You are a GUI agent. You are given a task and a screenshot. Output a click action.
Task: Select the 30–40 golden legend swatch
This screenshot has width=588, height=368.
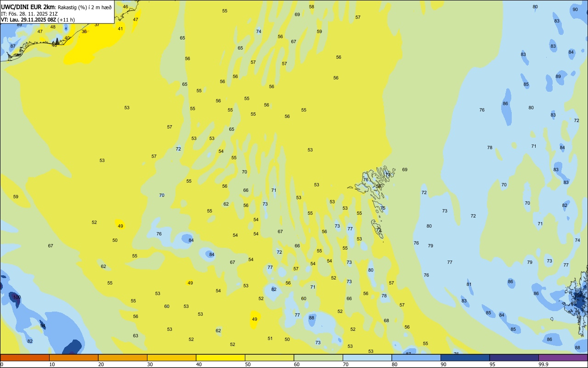(171, 357)
